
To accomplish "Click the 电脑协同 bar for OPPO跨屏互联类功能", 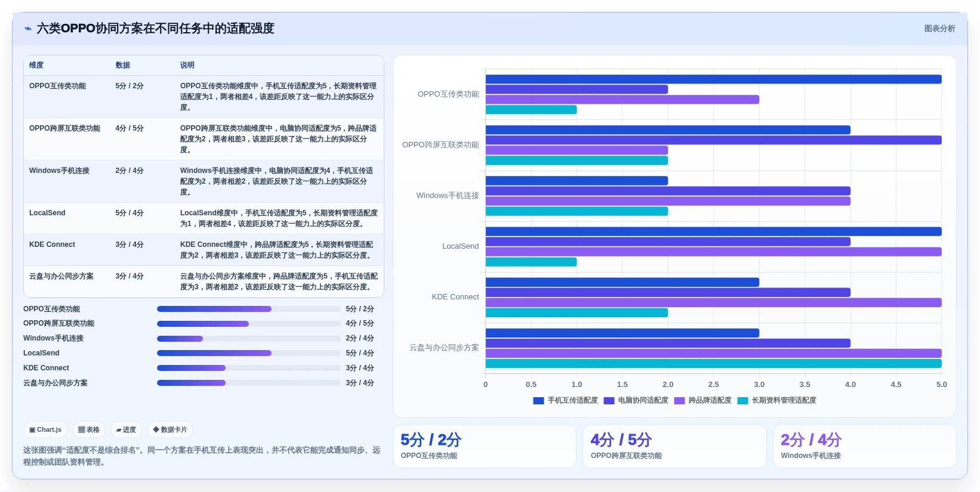I will coord(713,140).
